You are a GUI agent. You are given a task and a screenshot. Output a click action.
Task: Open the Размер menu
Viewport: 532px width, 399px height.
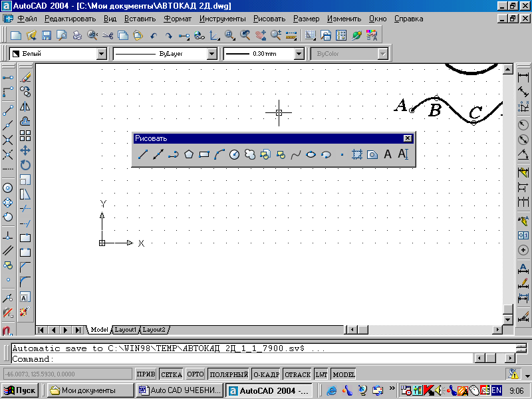point(307,19)
